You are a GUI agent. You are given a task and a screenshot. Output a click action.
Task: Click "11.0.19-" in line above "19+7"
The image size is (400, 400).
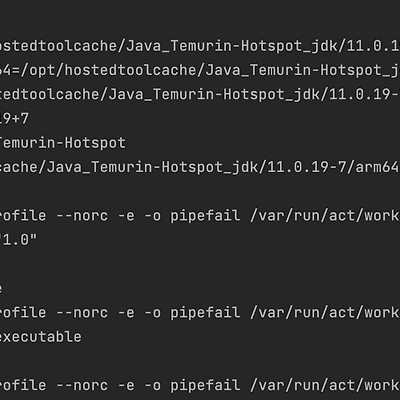click(x=364, y=95)
